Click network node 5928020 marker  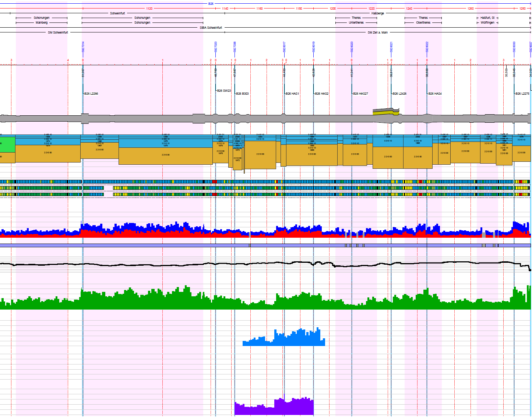[x=352, y=47]
